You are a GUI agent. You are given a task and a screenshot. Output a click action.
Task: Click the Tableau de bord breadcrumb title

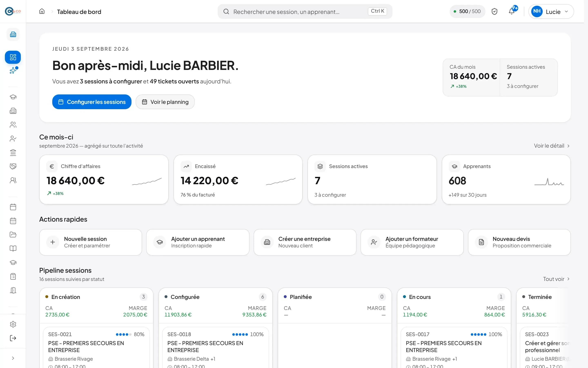point(79,12)
